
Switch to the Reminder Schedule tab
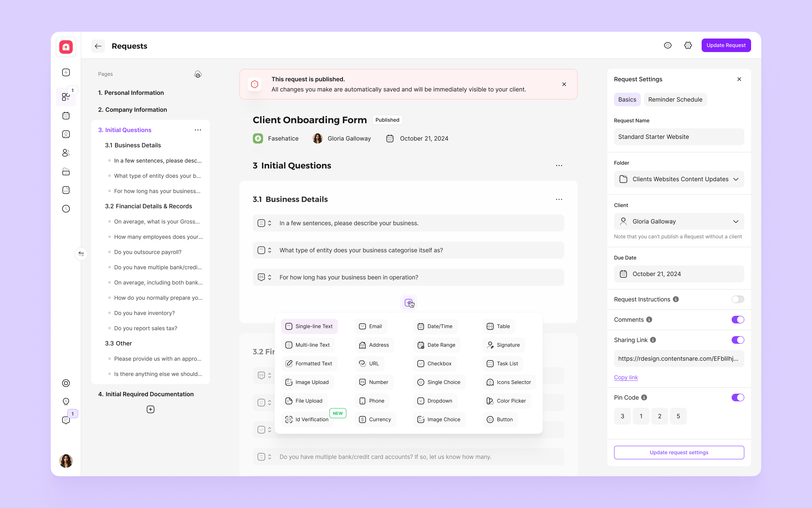pyautogui.click(x=675, y=99)
